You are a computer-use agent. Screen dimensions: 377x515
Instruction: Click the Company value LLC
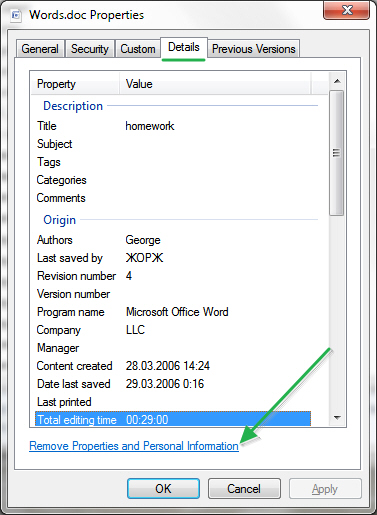[x=135, y=330]
